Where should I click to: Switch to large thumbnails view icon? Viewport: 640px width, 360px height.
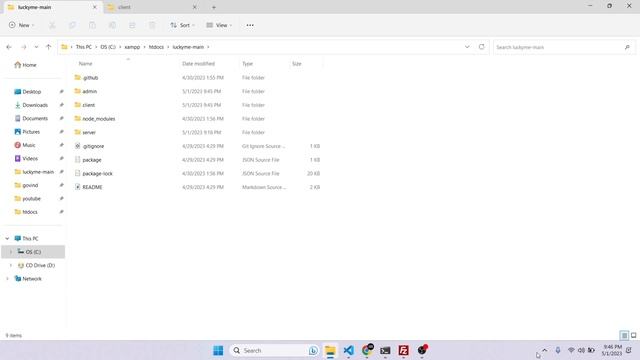[x=633, y=336]
